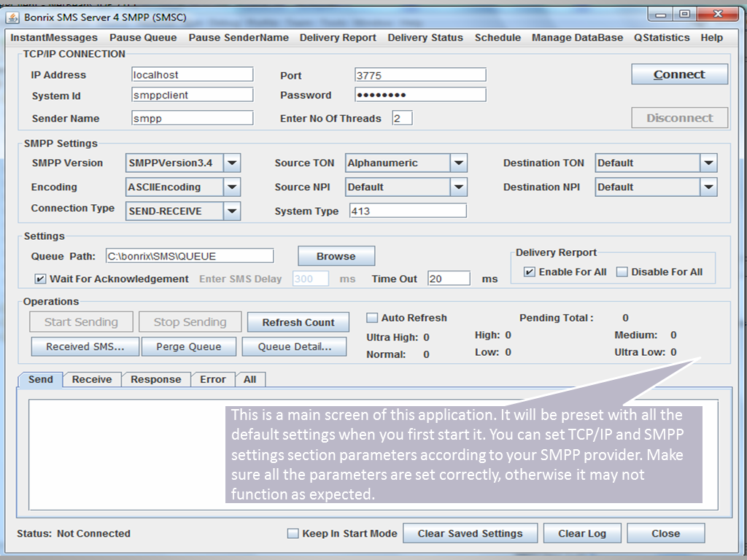The image size is (747, 560).
Task: Click the Browse button
Action: pos(336,256)
